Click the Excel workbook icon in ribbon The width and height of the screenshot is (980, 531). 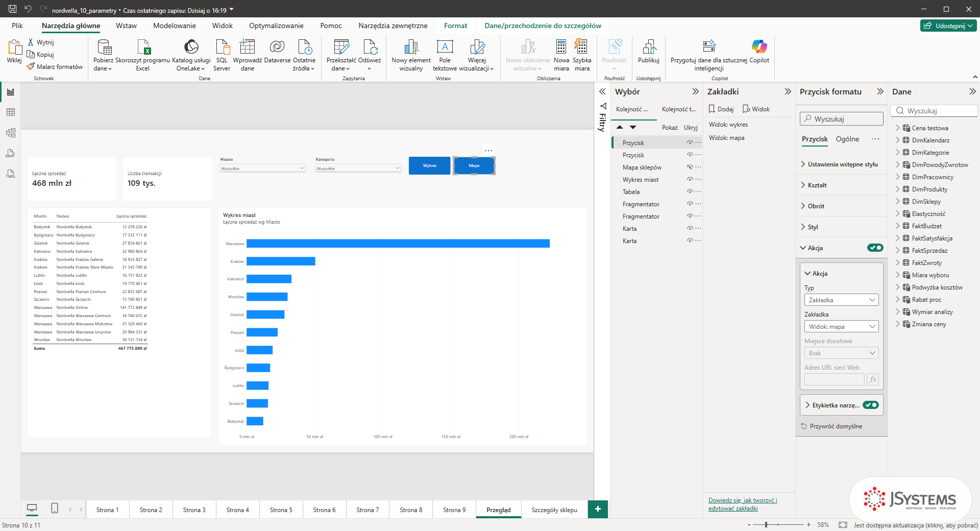tap(143, 47)
